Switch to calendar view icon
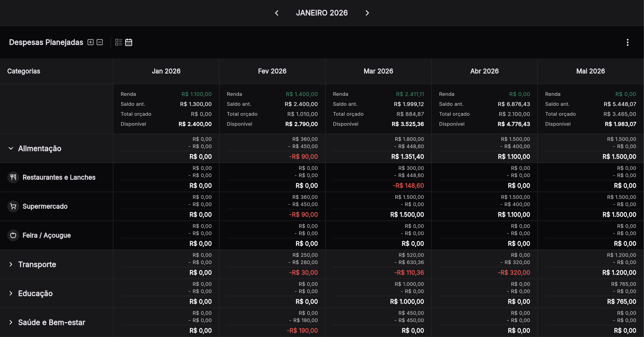Image resolution: width=644 pixels, height=337 pixels. click(129, 42)
